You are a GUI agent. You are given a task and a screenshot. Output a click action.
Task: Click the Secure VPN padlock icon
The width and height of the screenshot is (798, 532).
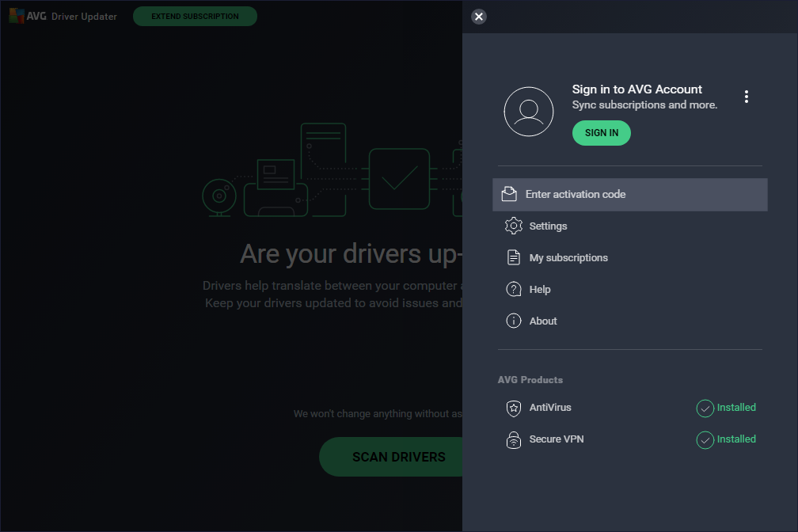tap(514, 440)
